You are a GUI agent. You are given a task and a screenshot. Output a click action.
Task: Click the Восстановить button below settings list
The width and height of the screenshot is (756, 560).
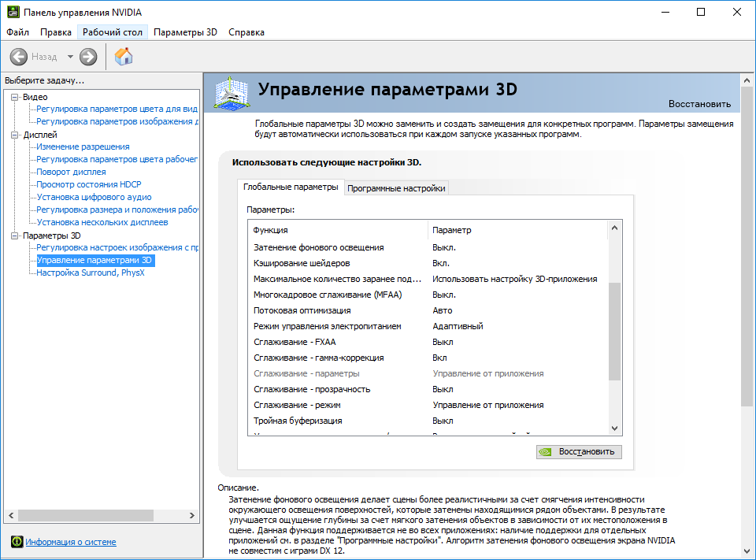tap(579, 452)
